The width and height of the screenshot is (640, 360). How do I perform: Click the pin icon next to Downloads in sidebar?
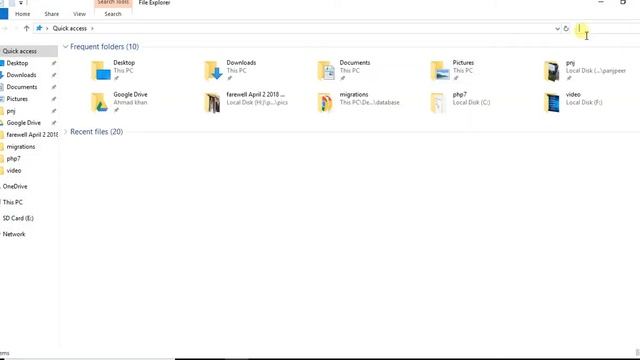pos(53,75)
